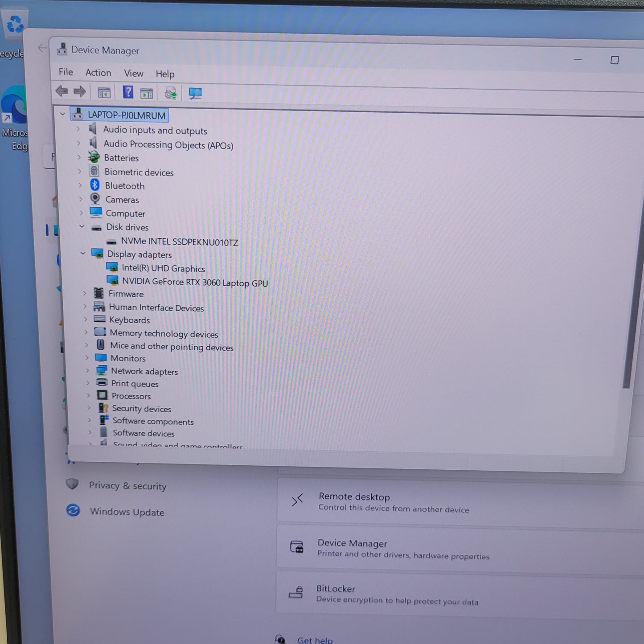Maximize the Device Manager window
This screenshot has width=644, height=644.
click(614, 60)
